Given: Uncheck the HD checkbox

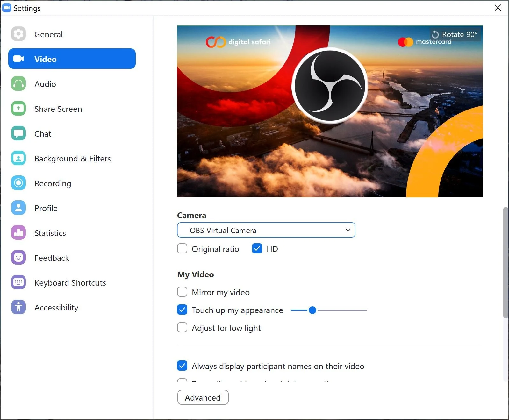Looking at the screenshot, I should (x=257, y=248).
